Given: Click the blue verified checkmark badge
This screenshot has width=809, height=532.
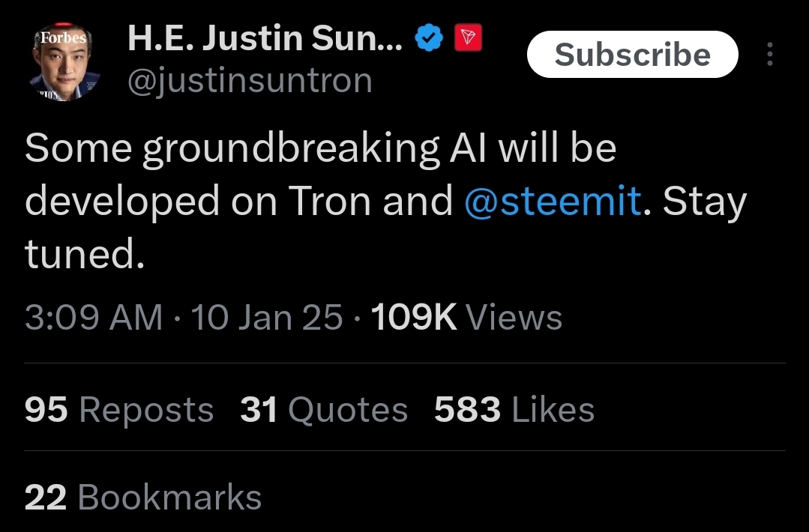Looking at the screenshot, I should [429, 38].
